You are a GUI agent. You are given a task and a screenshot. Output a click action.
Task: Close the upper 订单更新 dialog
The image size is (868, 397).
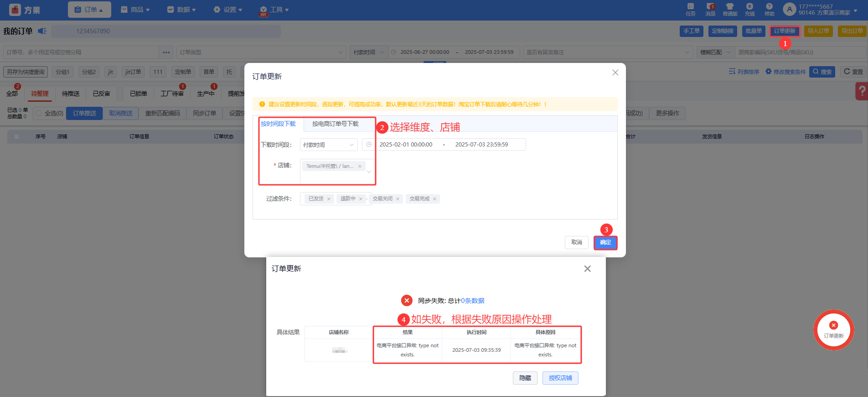coord(615,73)
